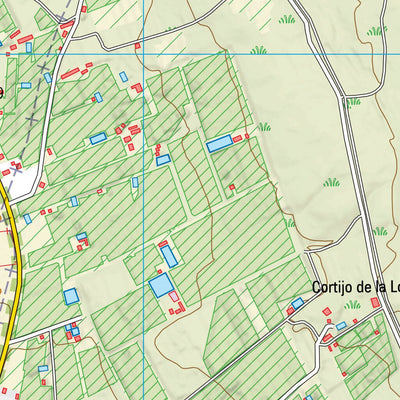Click the grass symbol in the top-right corner

[377, 31]
